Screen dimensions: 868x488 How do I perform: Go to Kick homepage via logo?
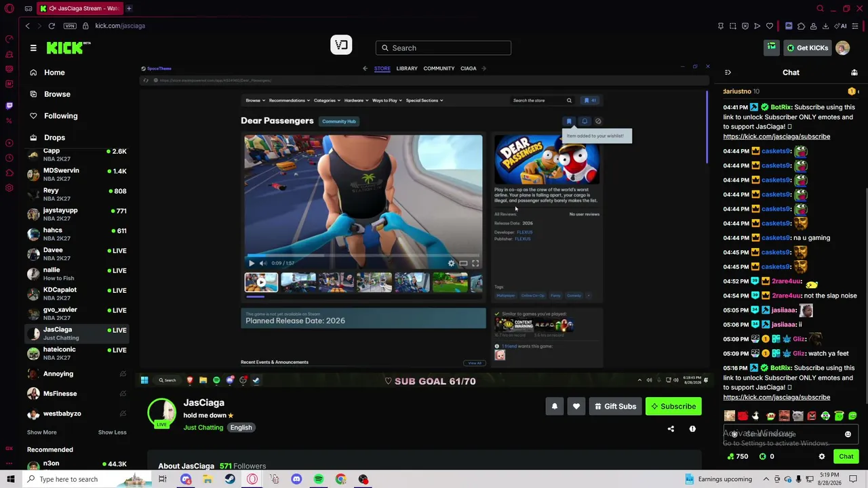[68, 47]
